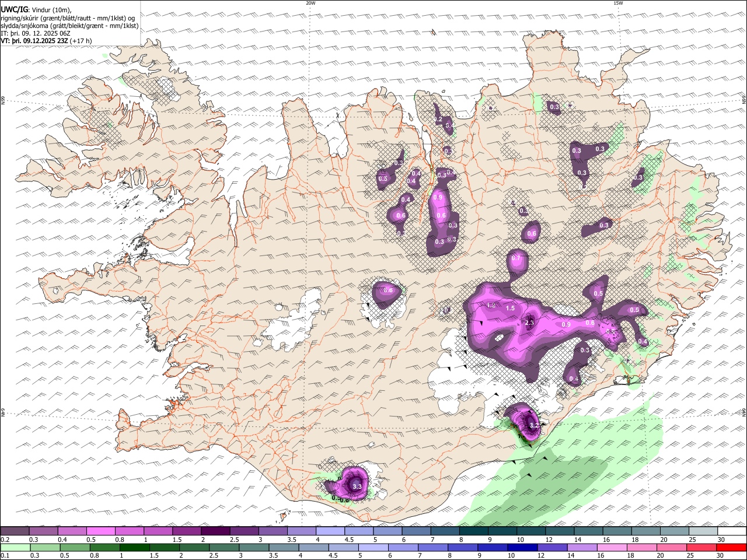Click the '1.5' snowfall value on the map
The height and width of the screenshot is (560, 747).
[x=510, y=308]
